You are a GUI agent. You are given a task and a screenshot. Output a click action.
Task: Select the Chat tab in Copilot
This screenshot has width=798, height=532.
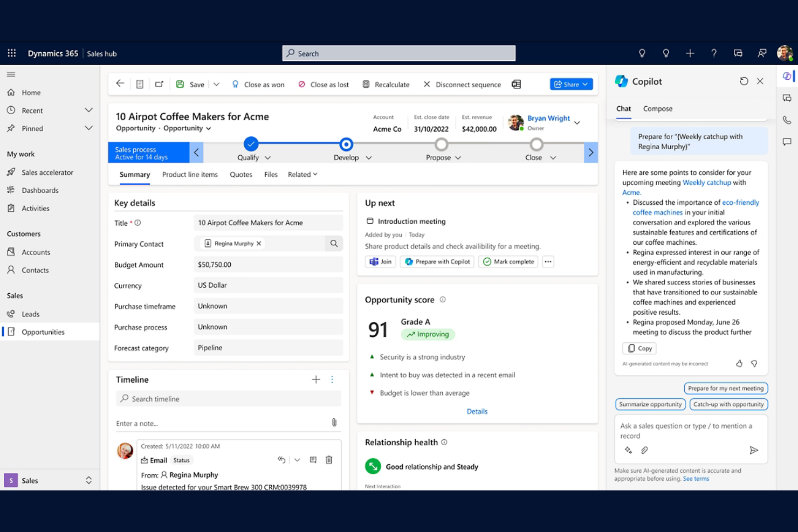point(623,108)
